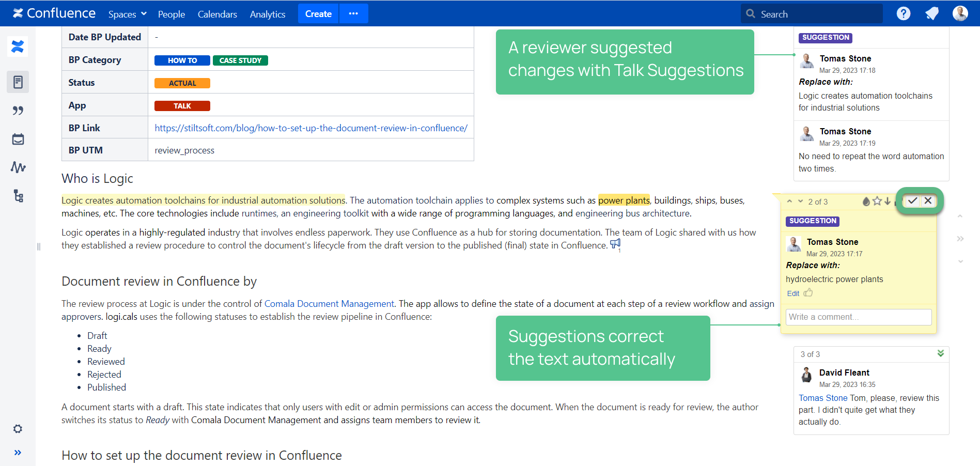Click the TALK status label
The image size is (980, 466).
[x=182, y=106]
